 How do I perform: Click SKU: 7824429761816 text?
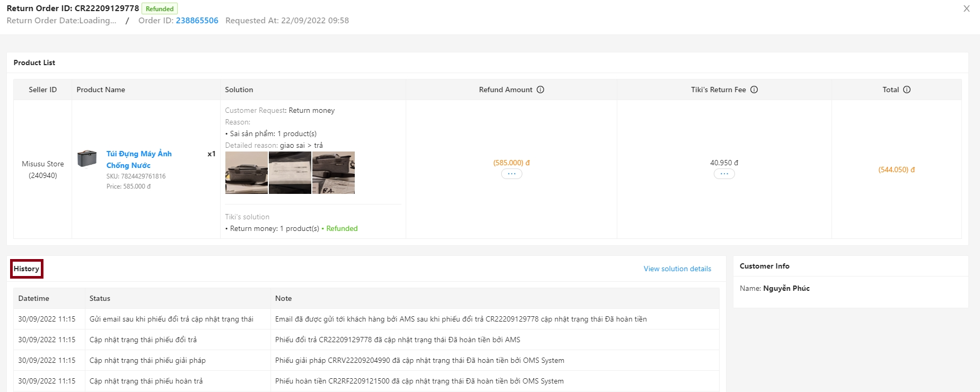click(x=136, y=176)
